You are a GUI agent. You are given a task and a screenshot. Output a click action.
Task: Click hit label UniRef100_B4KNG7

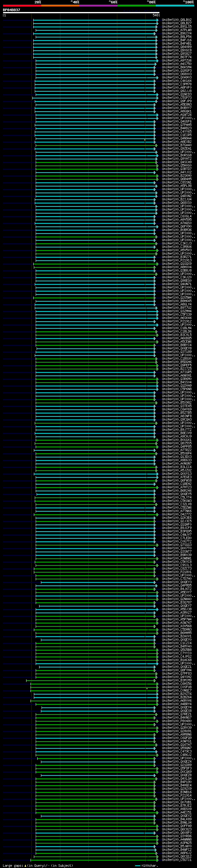click(x=177, y=718)
